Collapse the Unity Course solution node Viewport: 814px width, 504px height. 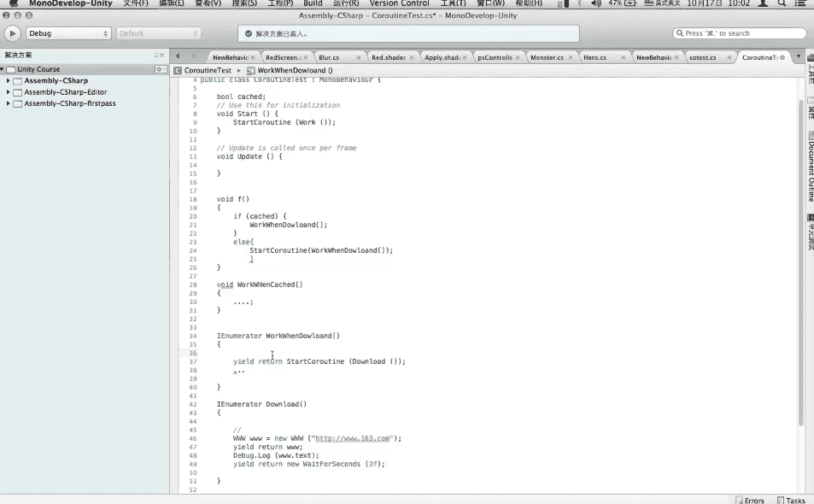point(3,69)
